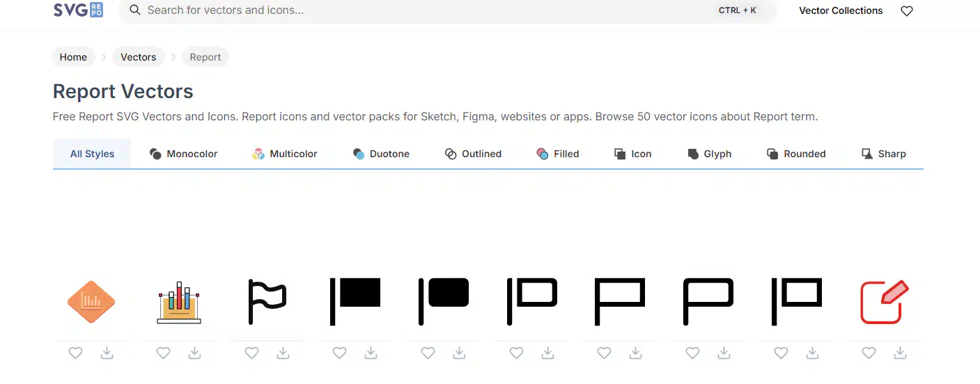The height and width of the screenshot is (384, 980).
Task: Favorite the red edit note icon
Action: [x=869, y=353]
